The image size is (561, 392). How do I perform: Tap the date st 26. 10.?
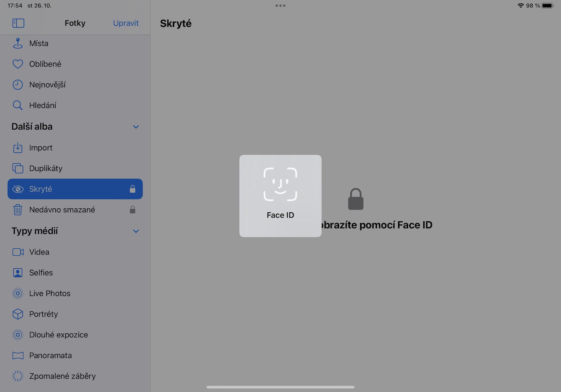(x=39, y=5)
